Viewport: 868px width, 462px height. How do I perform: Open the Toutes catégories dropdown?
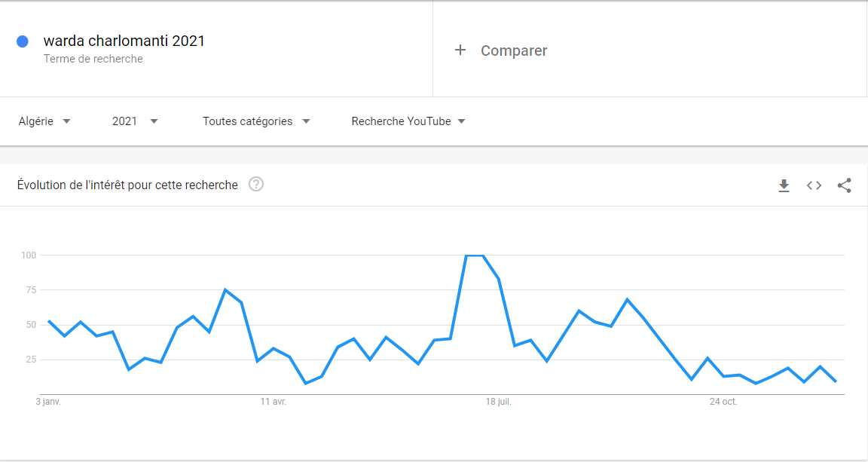pos(256,121)
